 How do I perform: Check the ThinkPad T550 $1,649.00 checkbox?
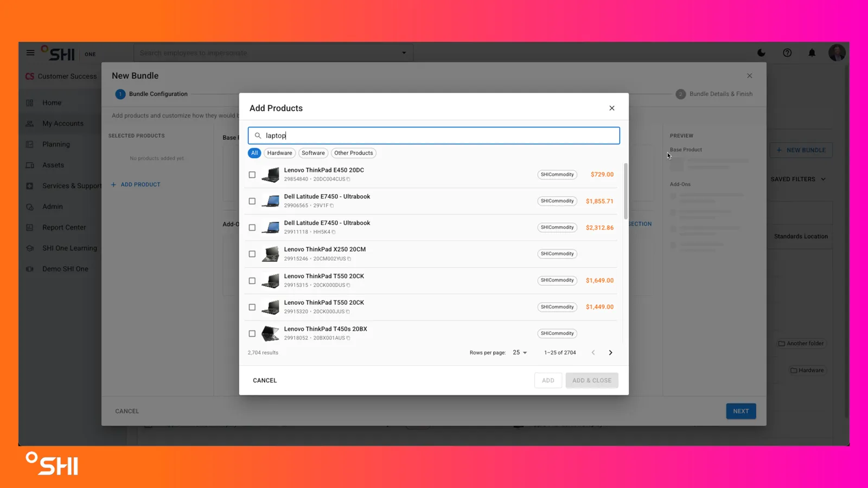252,281
